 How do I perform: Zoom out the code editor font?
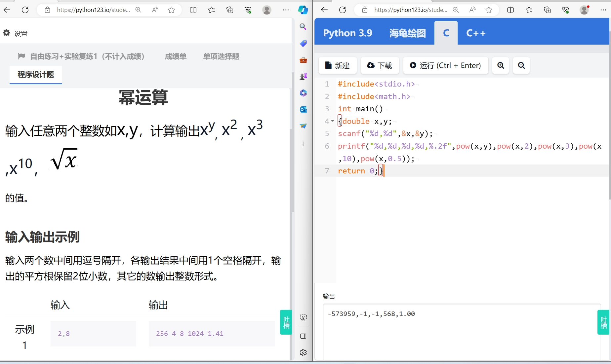pos(521,65)
